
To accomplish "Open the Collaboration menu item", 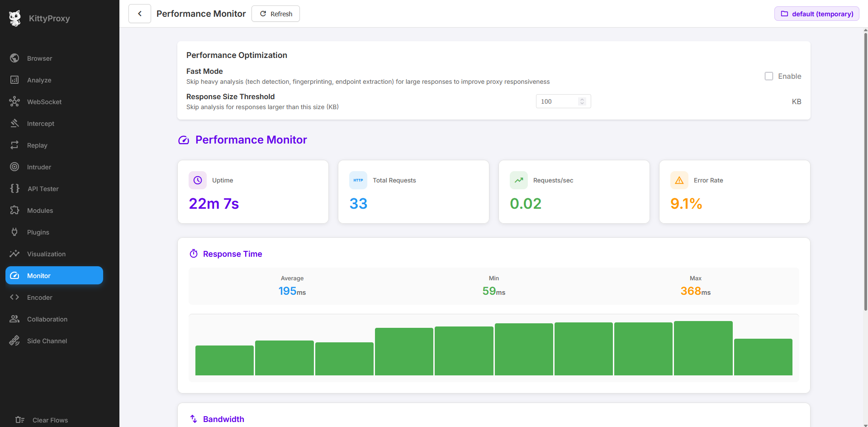I will (x=47, y=319).
